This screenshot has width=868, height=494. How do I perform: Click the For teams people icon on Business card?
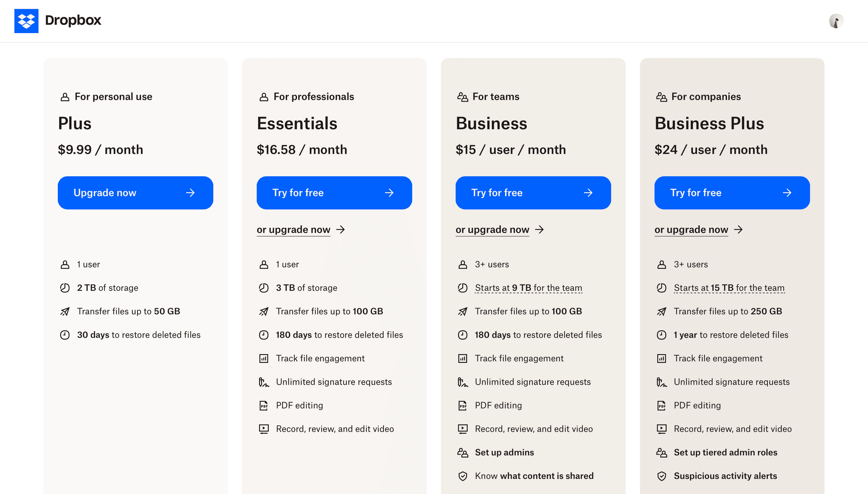click(462, 96)
